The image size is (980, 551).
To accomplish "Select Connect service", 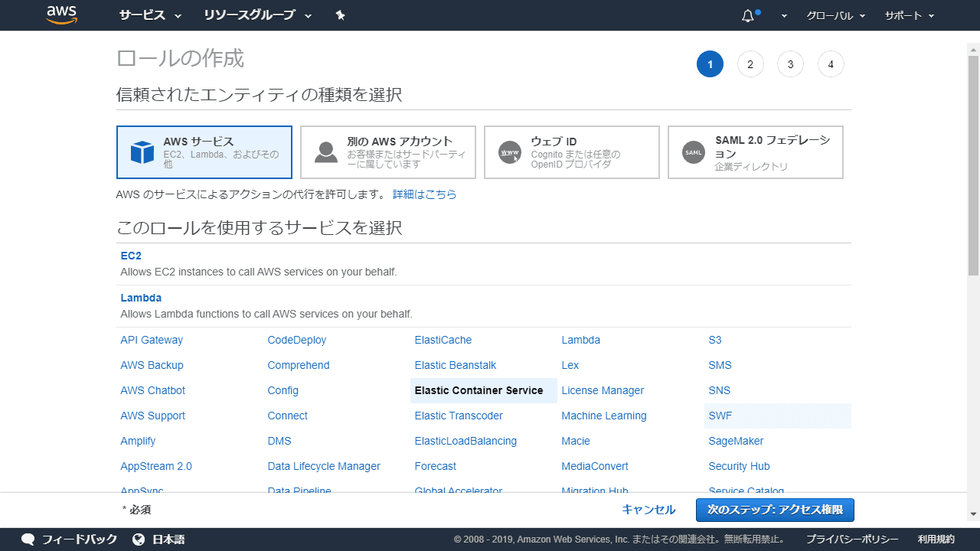I will pyautogui.click(x=288, y=416).
